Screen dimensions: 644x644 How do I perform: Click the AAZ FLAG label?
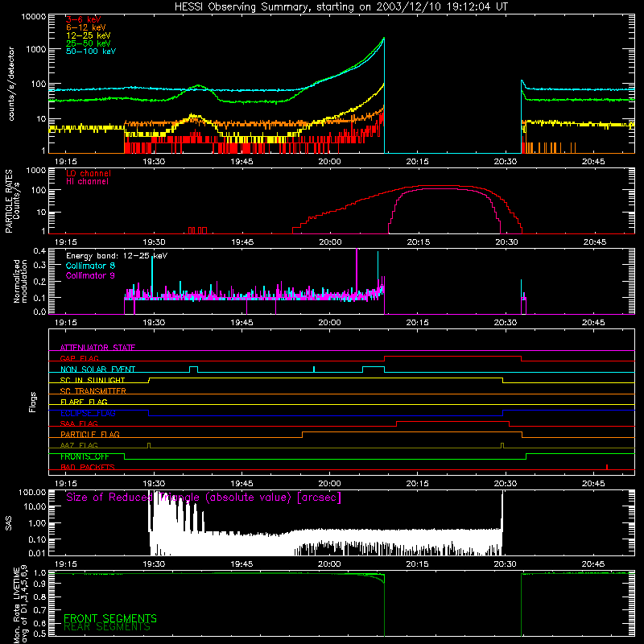click(x=79, y=445)
